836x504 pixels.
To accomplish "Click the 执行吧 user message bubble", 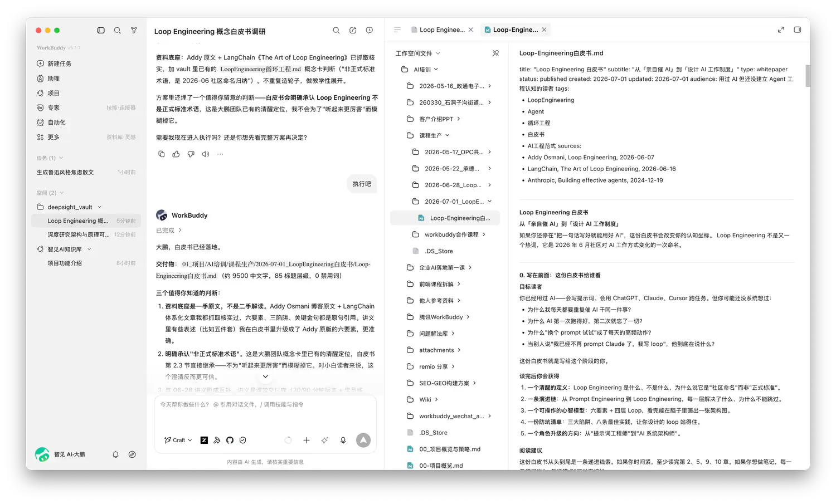I will click(362, 184).
